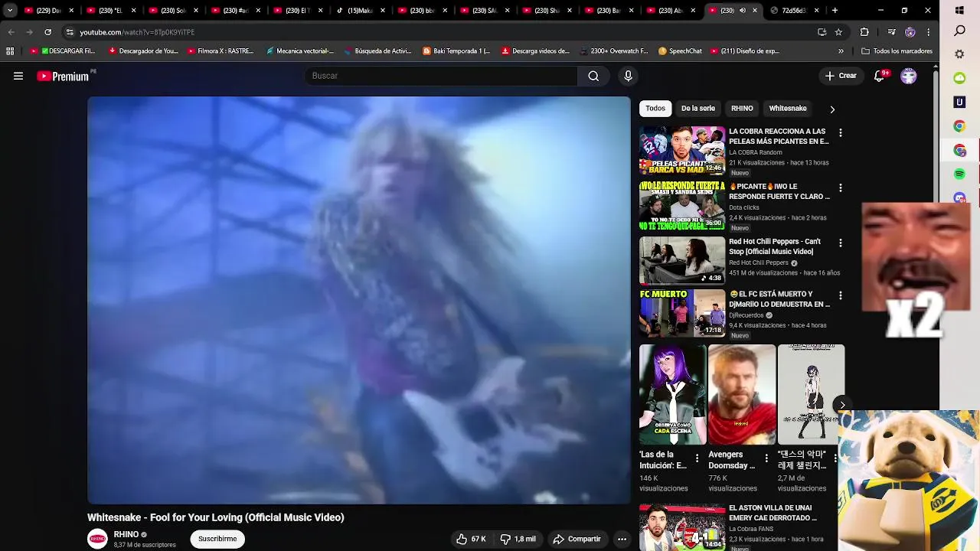The image size is (980, 551).
Task: Open options for LA COBRA REACCIONA video
Action: [840, 132]
